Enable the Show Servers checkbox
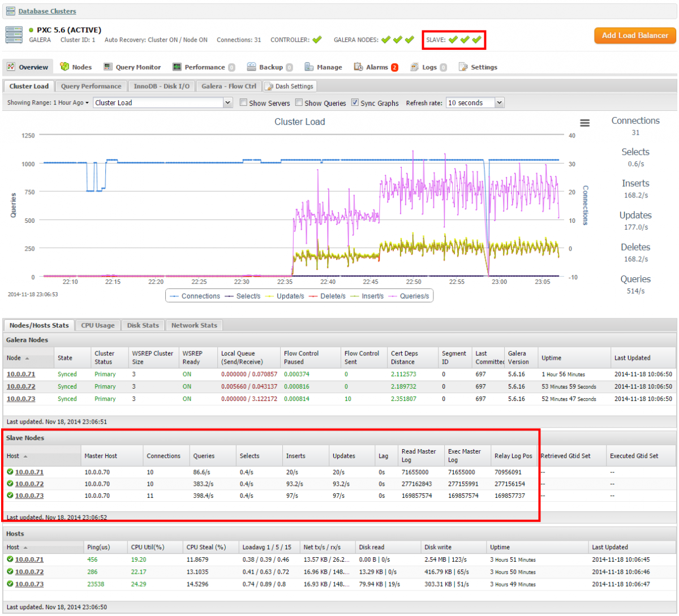The width and height of the screenshot is (679, 616). tap(243, 103)
